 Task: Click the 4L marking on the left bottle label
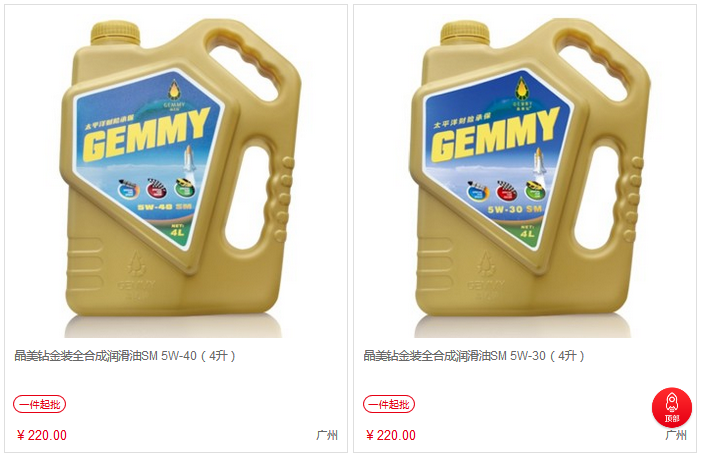[x=177, y=232]
